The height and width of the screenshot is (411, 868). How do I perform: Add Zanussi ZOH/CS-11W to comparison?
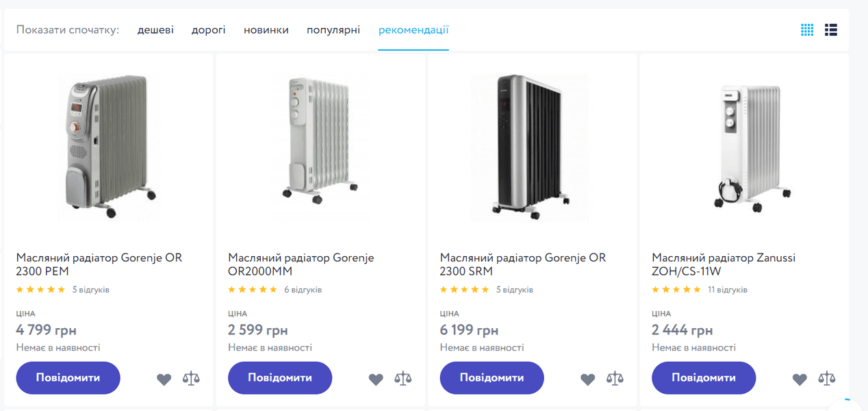point(827,378)
